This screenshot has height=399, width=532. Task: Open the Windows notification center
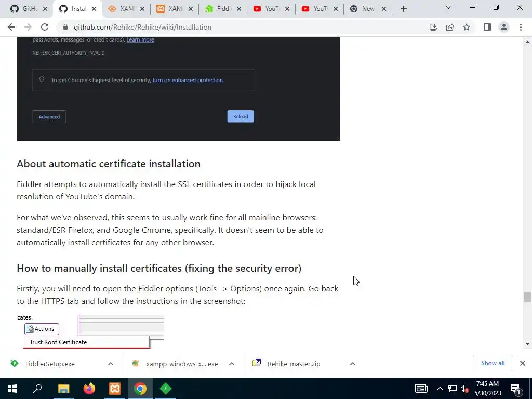[515, 389]
